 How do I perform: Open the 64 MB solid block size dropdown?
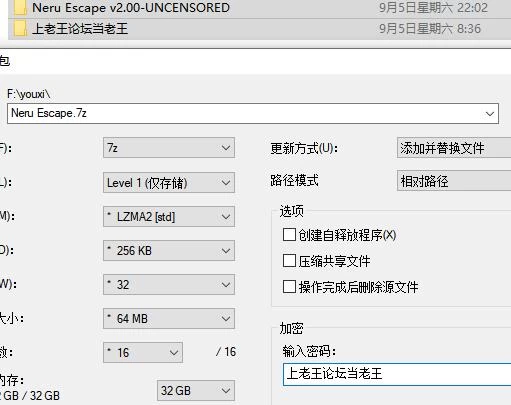coord(169,319)
